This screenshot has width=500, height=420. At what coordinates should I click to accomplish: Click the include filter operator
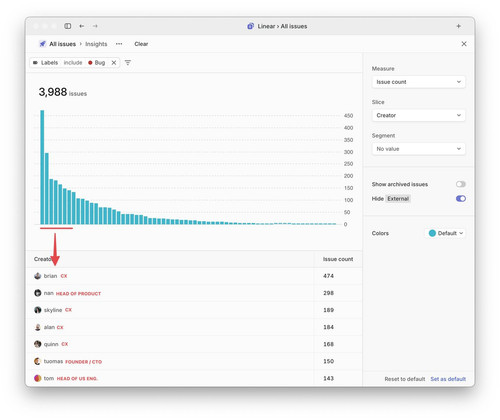pos(73,63)
